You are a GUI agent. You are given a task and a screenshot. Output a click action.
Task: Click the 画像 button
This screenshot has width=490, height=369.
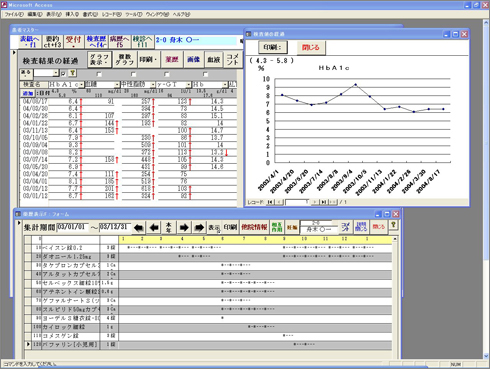pos(193,60)
